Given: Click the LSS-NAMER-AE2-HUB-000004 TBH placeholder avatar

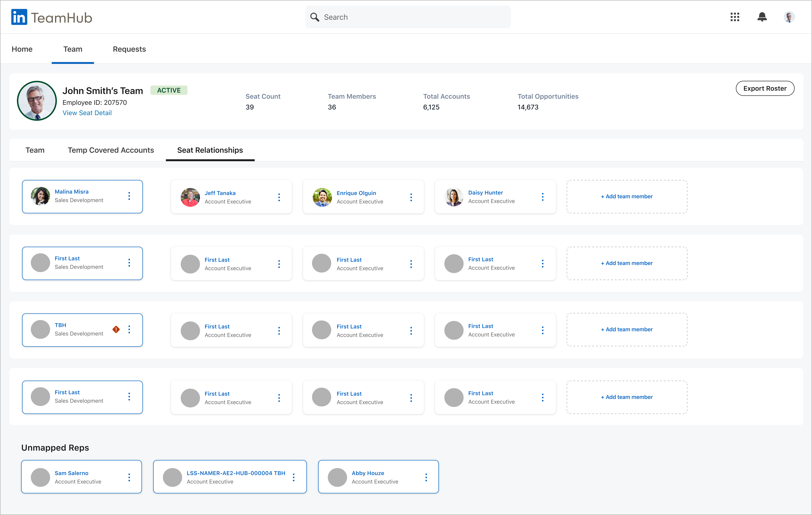Looking at the screenshot, I should point(172,477).
